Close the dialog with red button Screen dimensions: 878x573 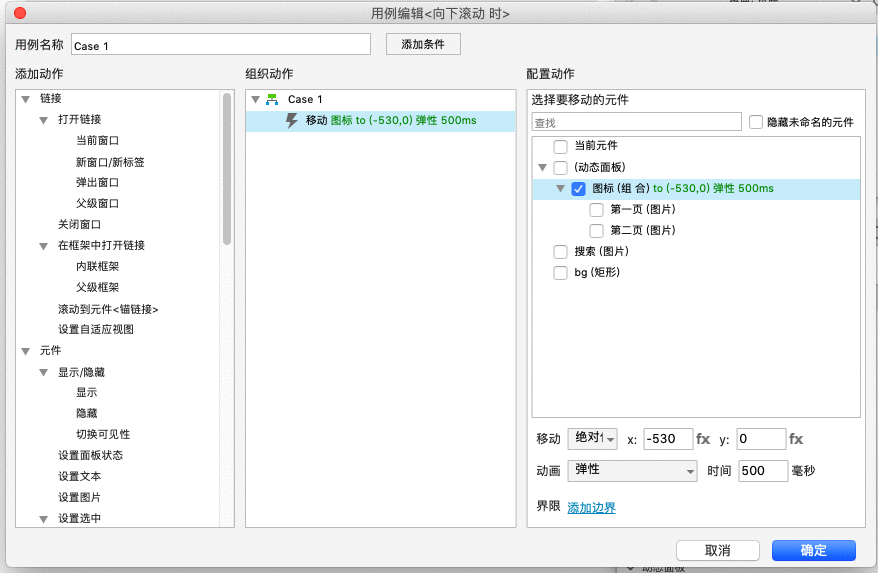point(20,13)
